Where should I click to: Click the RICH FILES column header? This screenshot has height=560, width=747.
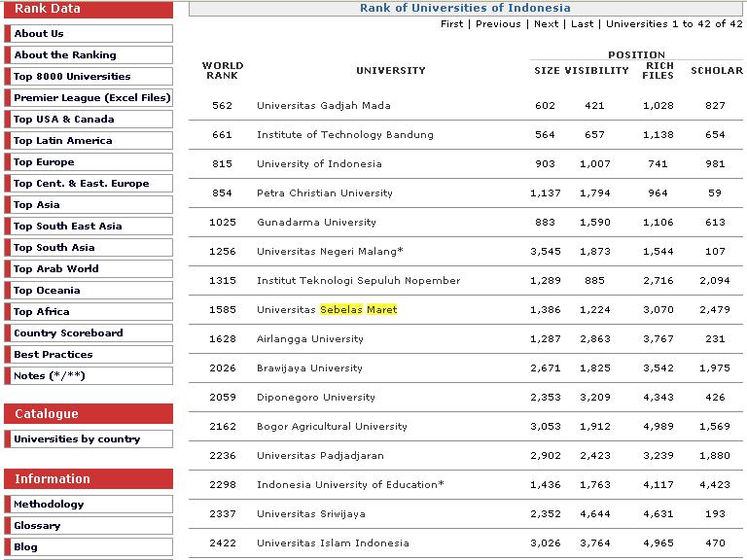658,70
